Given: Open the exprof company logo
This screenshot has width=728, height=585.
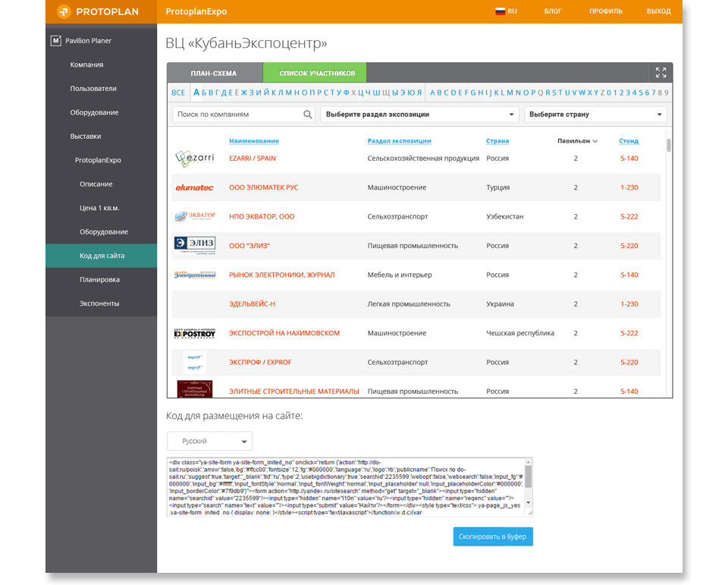Looking at the screenshot, I should [x=195, y=362].
